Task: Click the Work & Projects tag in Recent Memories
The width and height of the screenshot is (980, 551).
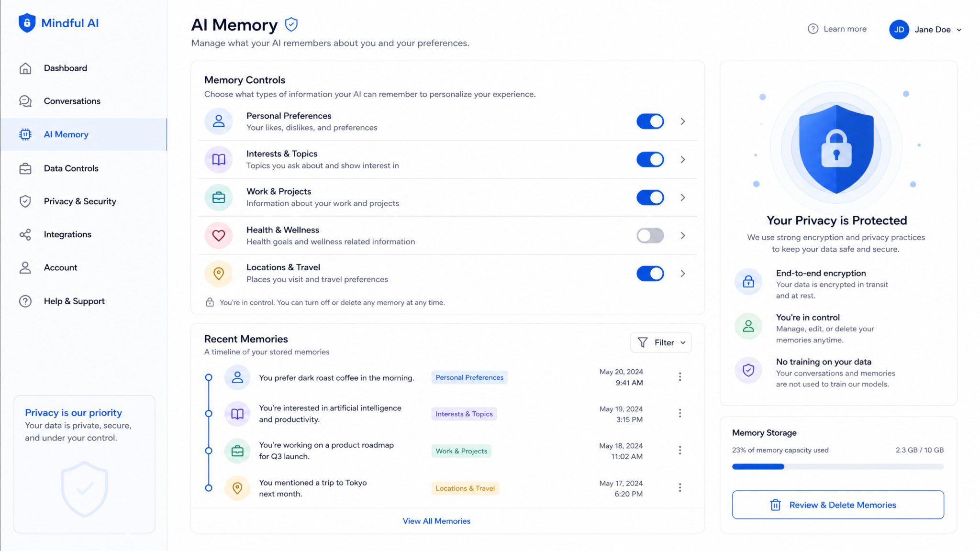Action: (461, 451)
